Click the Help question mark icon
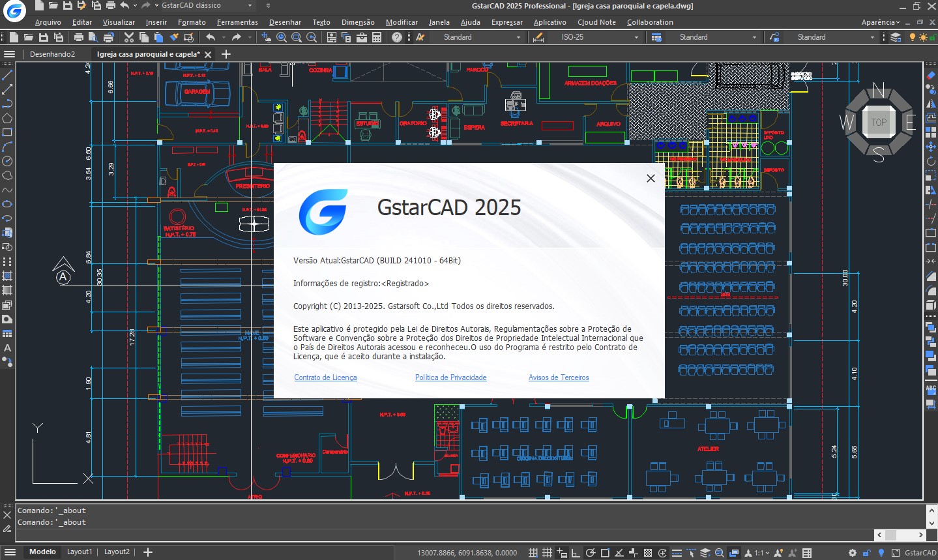 [x=397, y=37]
